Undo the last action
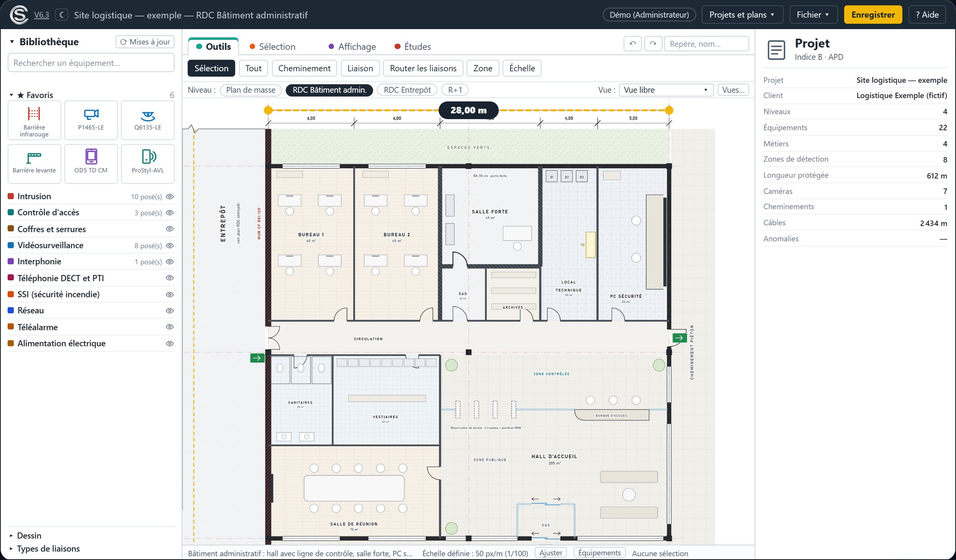 coord(633,43)
